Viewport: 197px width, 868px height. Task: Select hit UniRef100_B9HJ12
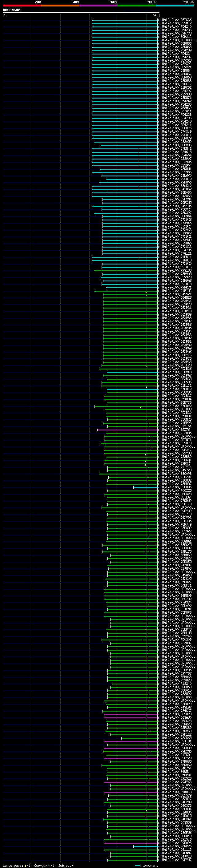pyautogui.click(x=177, y=37)
